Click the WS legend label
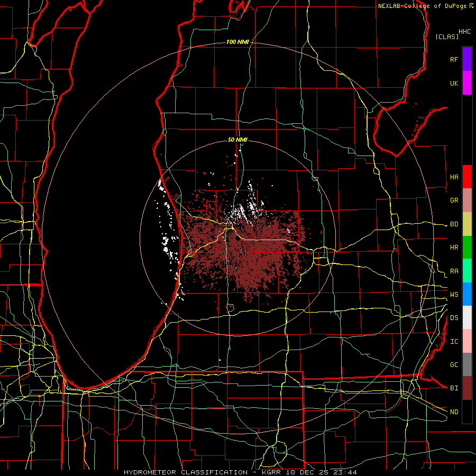476x476 pixels. (x=454, y=294)
